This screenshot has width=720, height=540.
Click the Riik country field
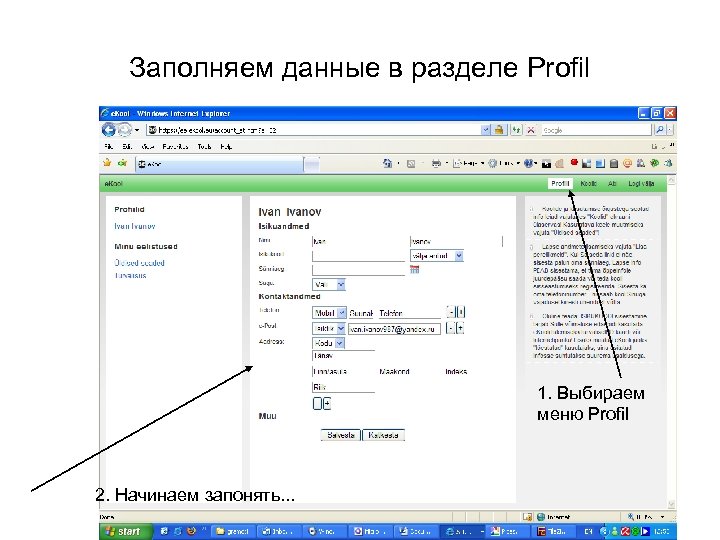[343, 387]
